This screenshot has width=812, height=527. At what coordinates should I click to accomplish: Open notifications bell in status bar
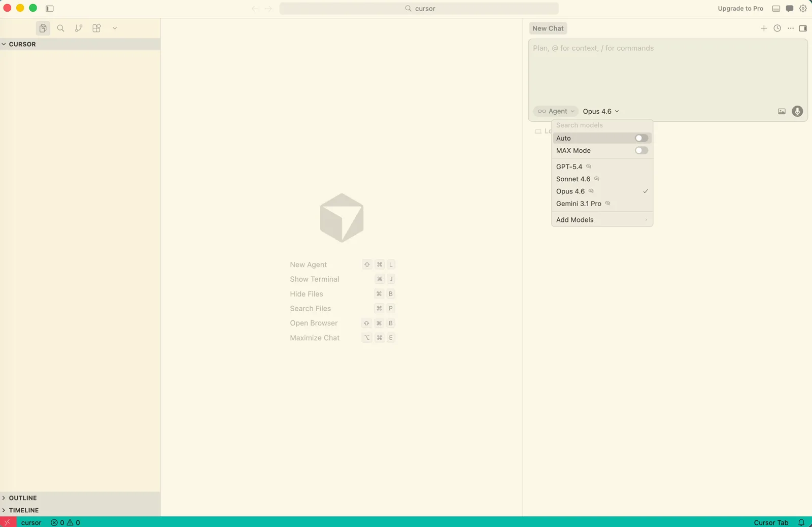801,522
